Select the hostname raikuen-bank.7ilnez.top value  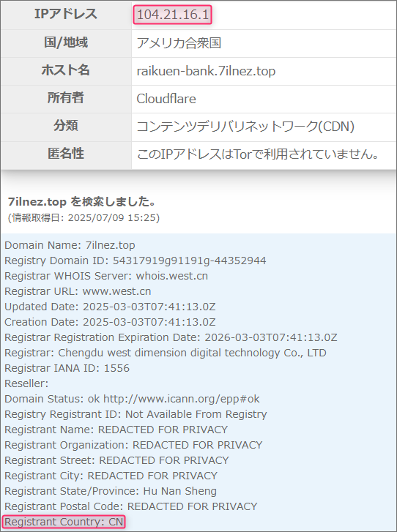(206, 71)
